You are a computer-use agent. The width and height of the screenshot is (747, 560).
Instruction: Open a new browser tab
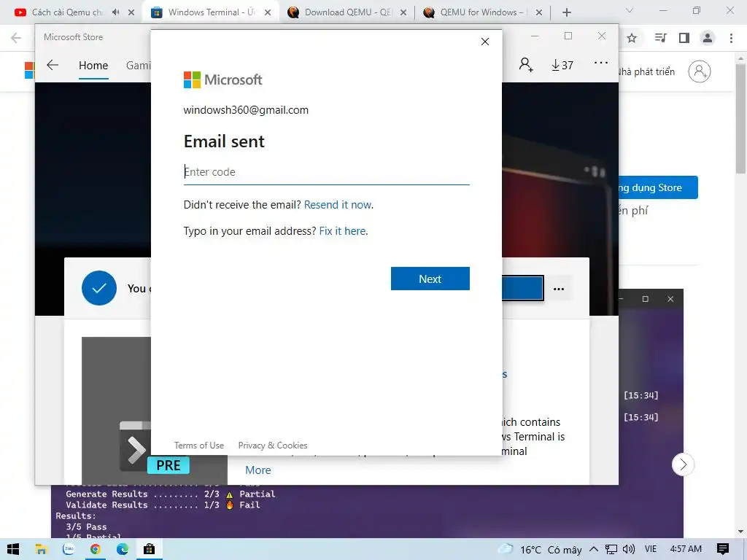566,12
